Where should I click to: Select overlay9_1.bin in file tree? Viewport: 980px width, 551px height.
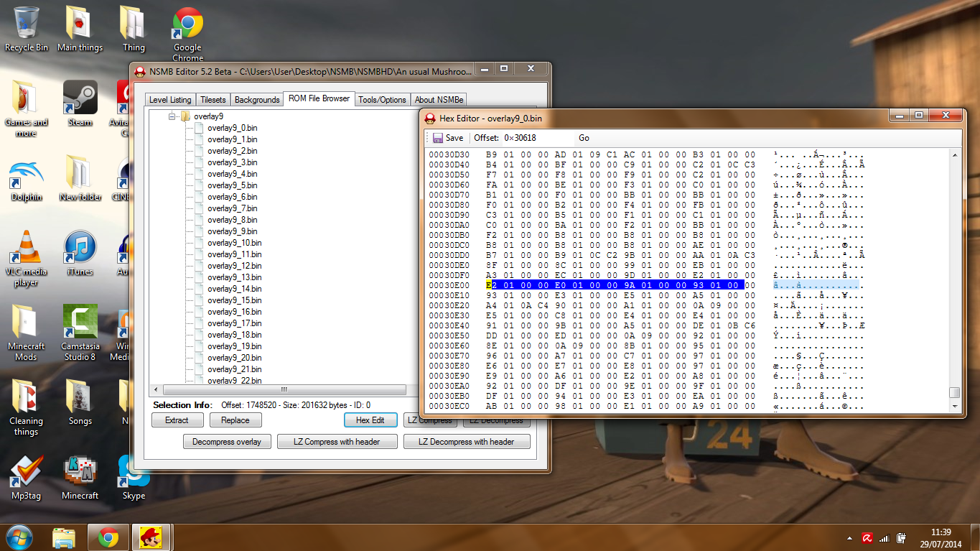(232, 139)
